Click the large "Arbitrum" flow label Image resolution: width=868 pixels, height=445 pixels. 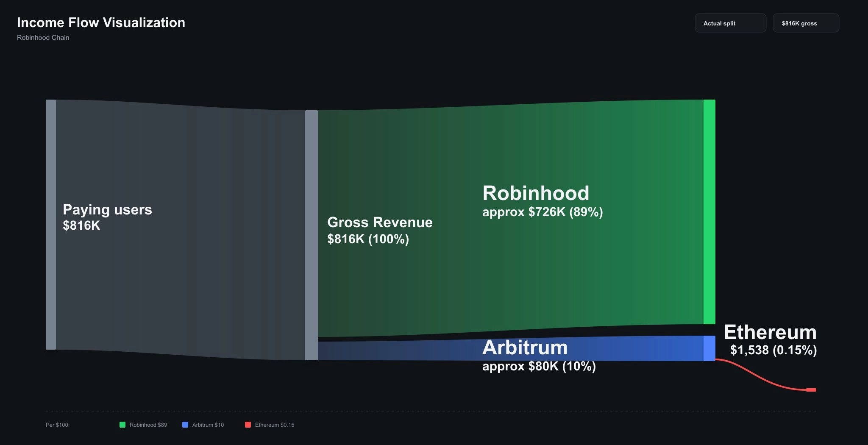[525, 348]
